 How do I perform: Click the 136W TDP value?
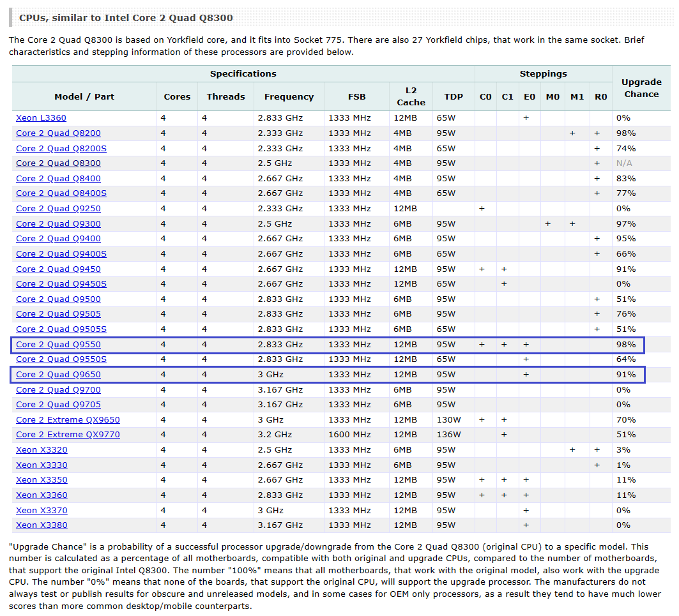pos(448,435)
